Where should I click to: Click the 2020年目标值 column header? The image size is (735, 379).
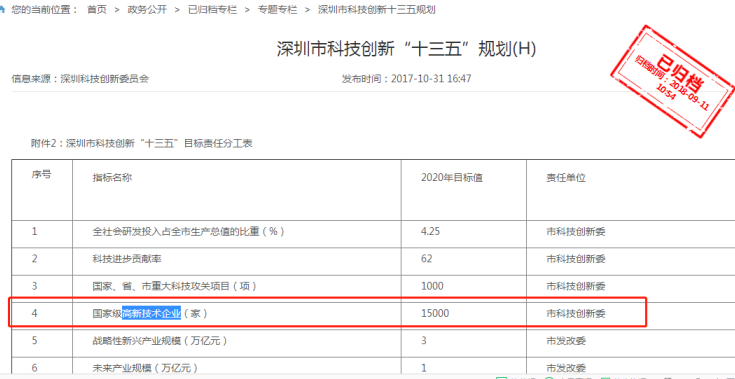[452, 178]
